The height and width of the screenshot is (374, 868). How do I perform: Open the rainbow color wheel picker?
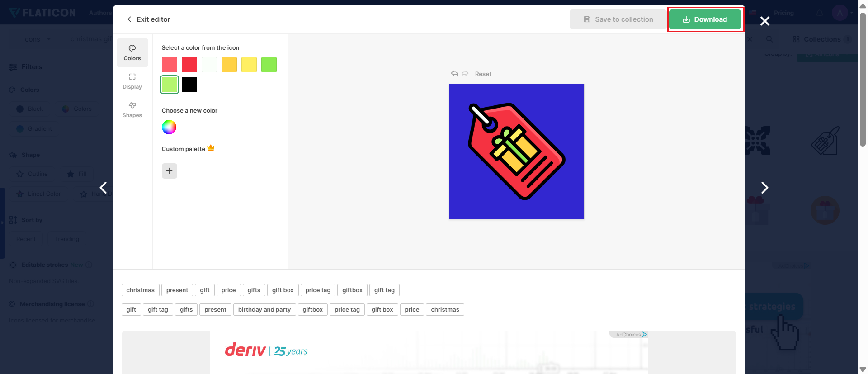[169, 127]
